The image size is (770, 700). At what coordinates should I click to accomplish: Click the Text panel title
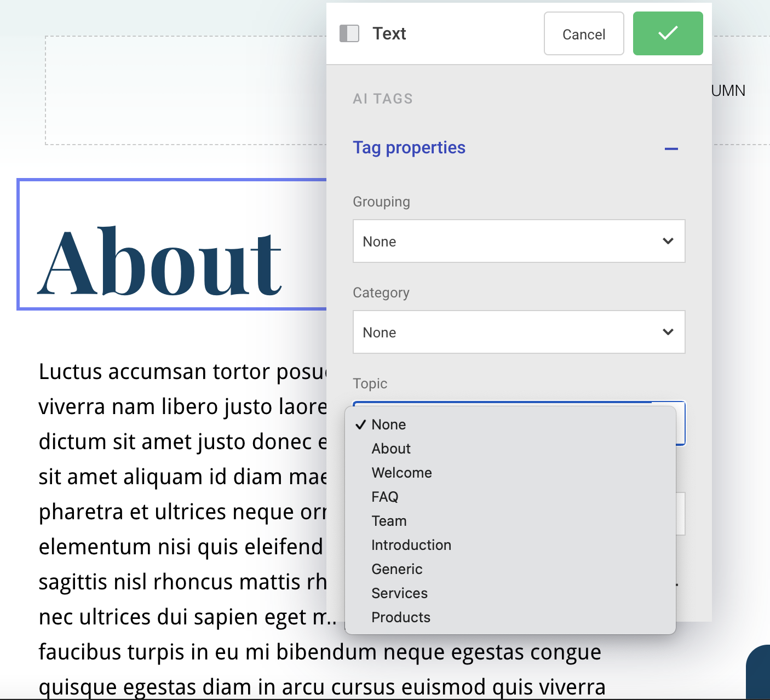[x=389, y=33]
